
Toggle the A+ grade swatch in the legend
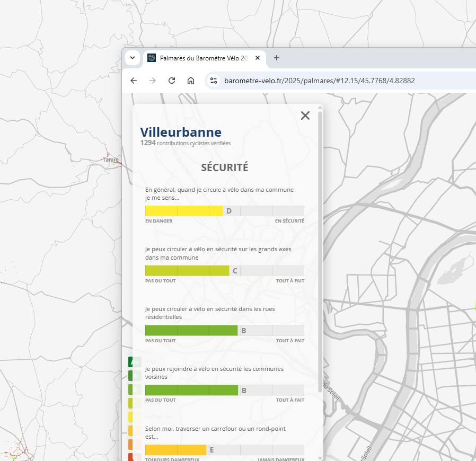click(x=130, y=361)
